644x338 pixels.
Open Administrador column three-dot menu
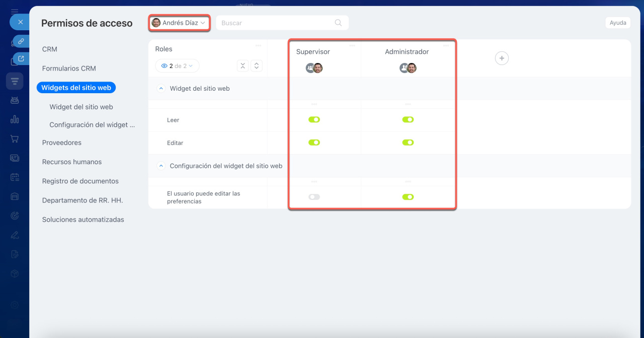(x=446, y=46)
